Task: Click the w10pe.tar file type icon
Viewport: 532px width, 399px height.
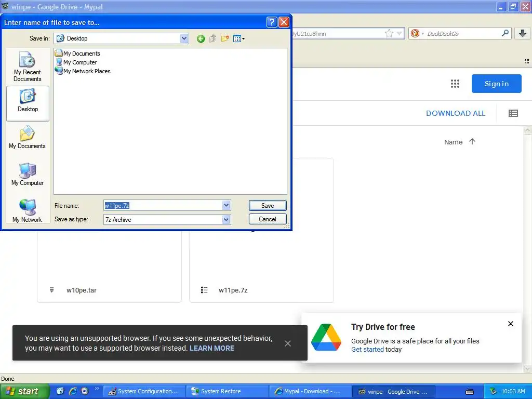Action: pos(51,290)
